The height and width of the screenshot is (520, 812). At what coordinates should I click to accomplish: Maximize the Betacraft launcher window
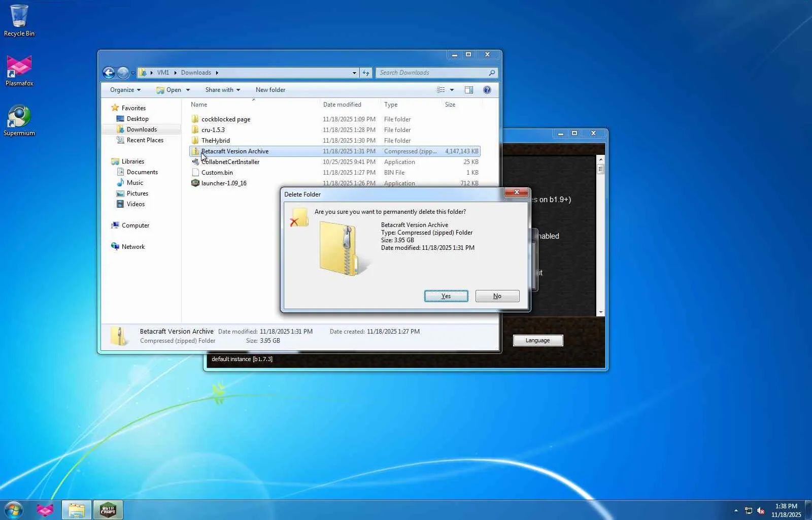tap(574, 133)
